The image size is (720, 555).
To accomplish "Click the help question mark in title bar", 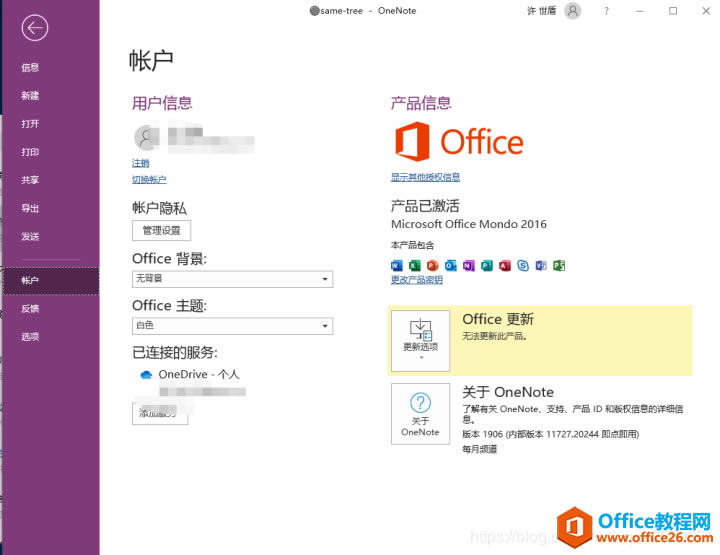I will [606, 11].
